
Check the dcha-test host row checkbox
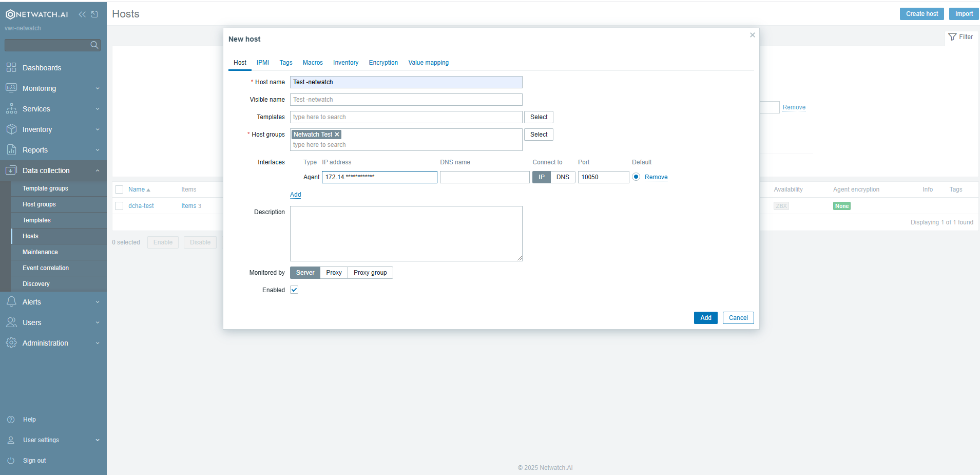[x=119, y=206]
